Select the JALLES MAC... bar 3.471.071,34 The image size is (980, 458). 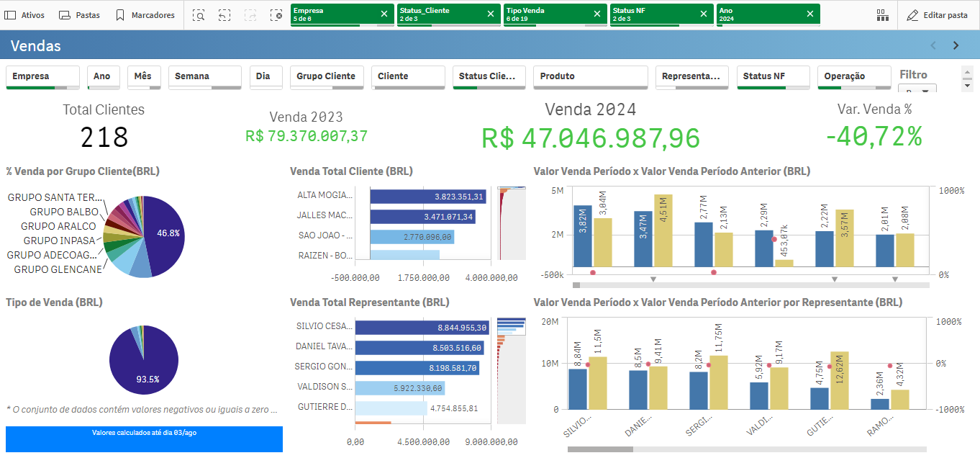point(423,217)
